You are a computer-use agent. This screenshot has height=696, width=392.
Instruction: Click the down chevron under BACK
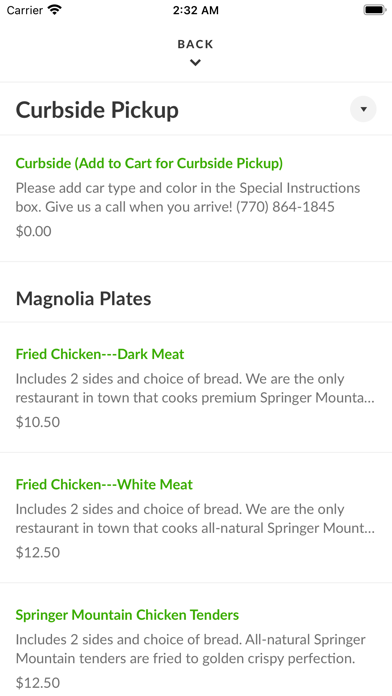[x=195, y=63]
